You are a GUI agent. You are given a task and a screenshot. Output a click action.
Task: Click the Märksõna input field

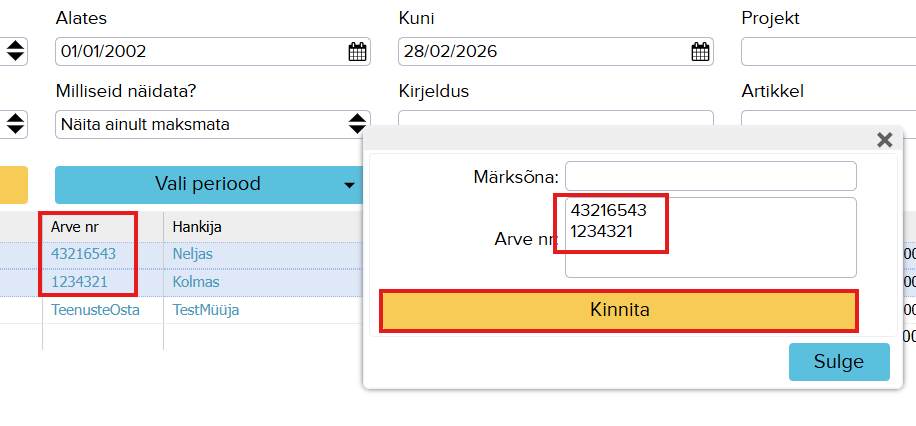[x=710, y=176]
